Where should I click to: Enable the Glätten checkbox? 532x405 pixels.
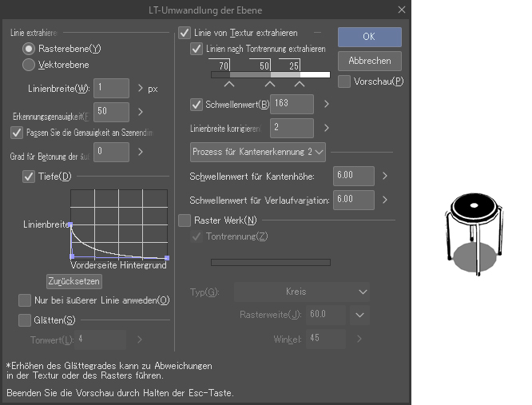[x=25, y=320]
